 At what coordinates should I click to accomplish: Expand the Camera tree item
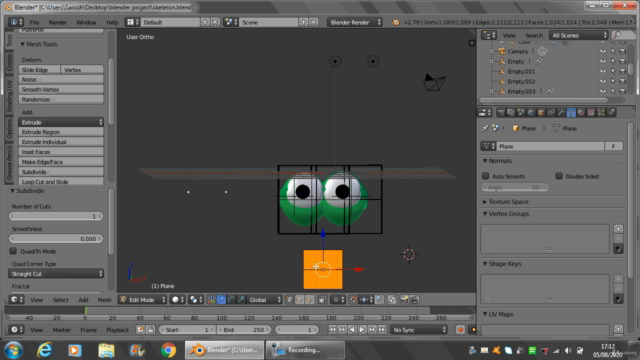(x=492, y=51)
